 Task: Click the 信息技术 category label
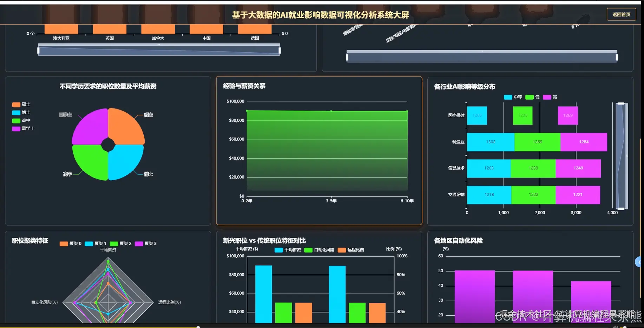[456, 168]
